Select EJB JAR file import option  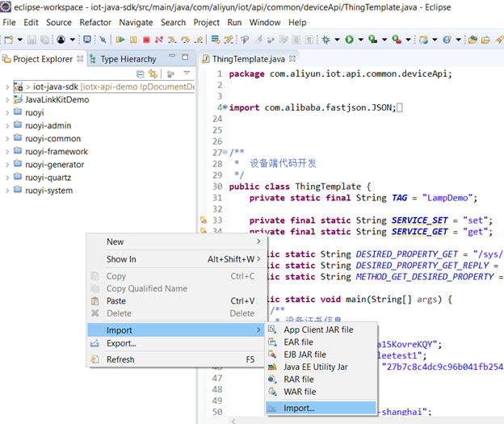coord(321,355)
